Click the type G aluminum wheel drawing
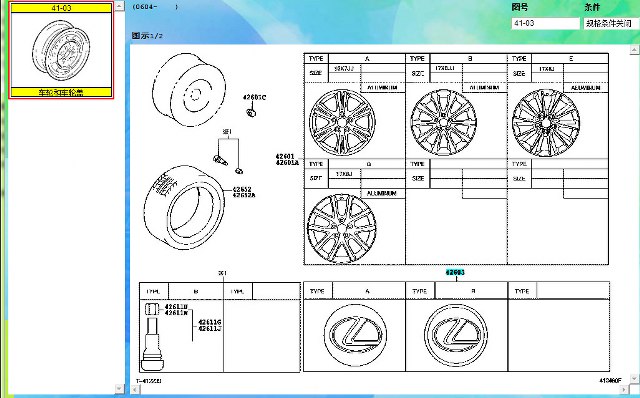This screenshot has width=640, height=398. pyautogui.click(x=341, y=228)
